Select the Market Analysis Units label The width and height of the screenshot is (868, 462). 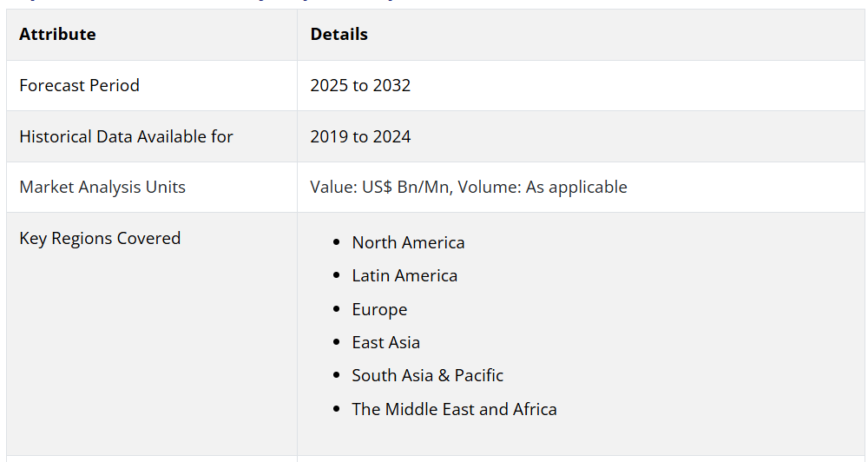(x=102, y=187)
